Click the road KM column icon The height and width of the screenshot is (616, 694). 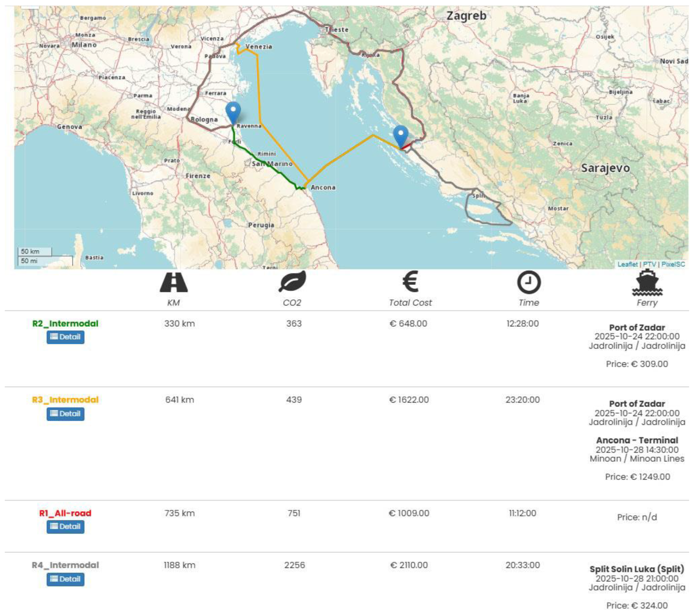pyautogui.click(x=173, y=282)
